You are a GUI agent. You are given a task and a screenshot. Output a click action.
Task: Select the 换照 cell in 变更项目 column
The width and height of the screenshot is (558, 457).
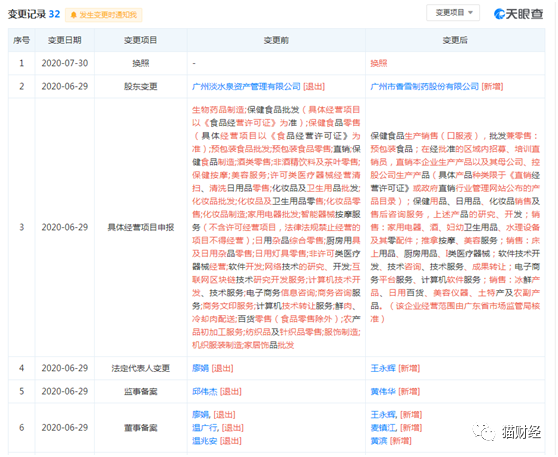point(141,63)
